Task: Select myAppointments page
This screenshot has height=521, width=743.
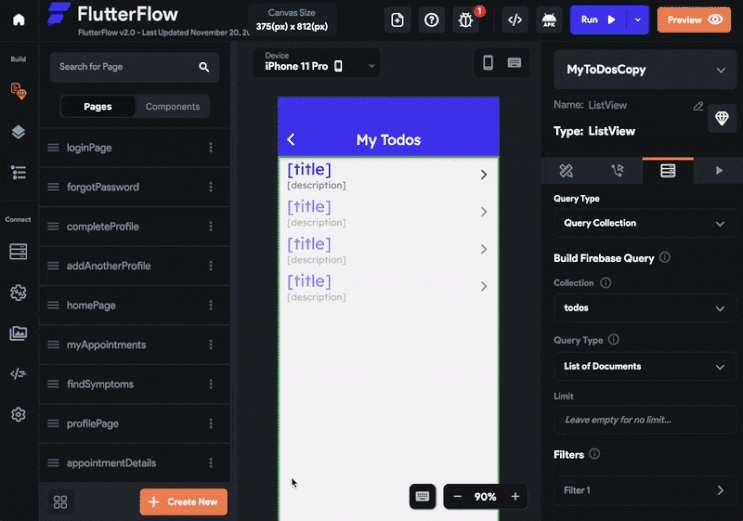Action: click(135, 345)
